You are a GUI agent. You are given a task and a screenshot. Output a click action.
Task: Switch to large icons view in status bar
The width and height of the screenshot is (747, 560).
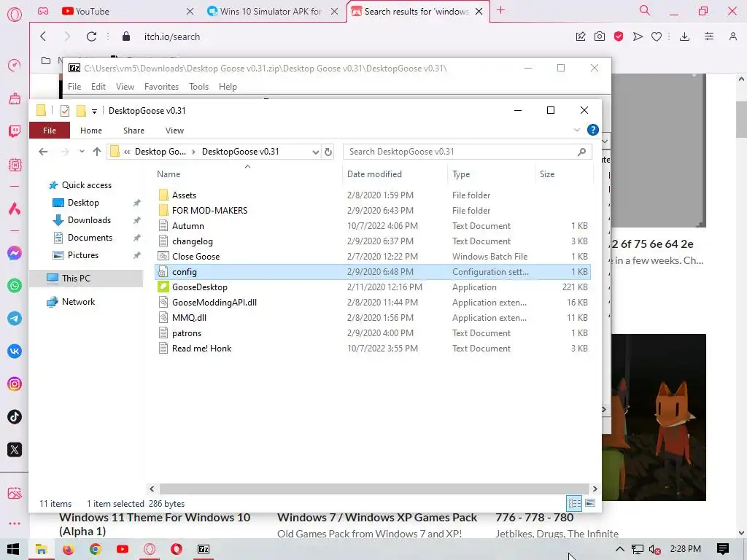589,503
